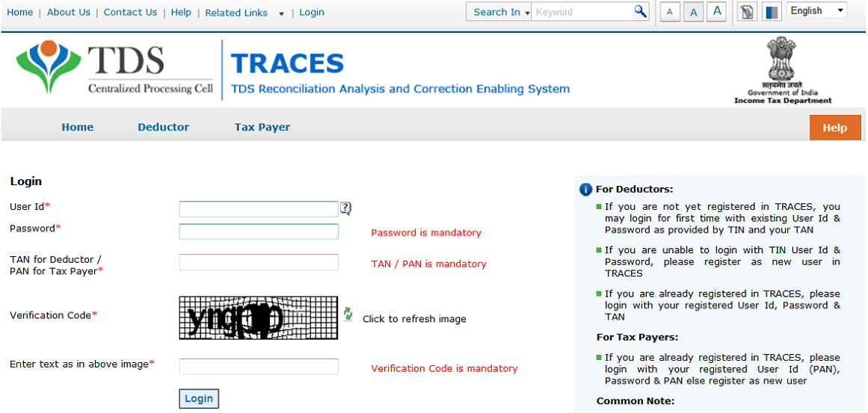The width and height of the screenshot is (868, 413).
Task: Click the Common Note heading
Action: (x=635, y=401)
